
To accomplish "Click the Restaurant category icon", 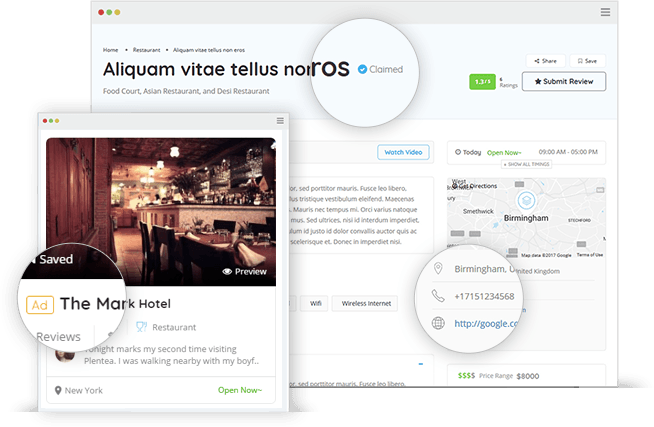I will click(141, 327).
